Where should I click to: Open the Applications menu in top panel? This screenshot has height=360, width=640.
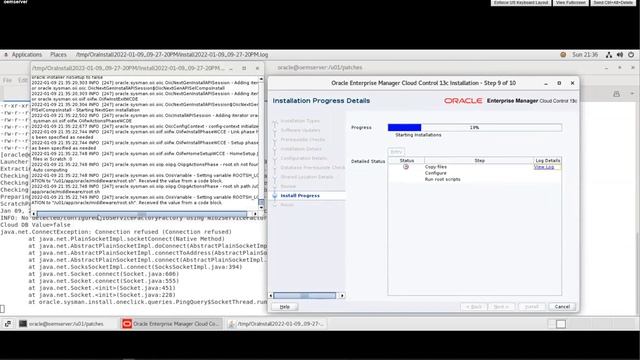27,55
